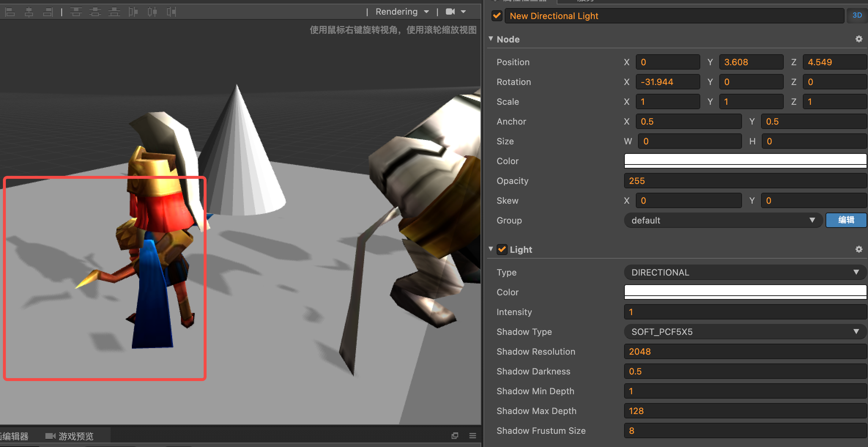Viewport: 868px width, 447px height.
Task: Click the align right edges icon
Action: 48,12
